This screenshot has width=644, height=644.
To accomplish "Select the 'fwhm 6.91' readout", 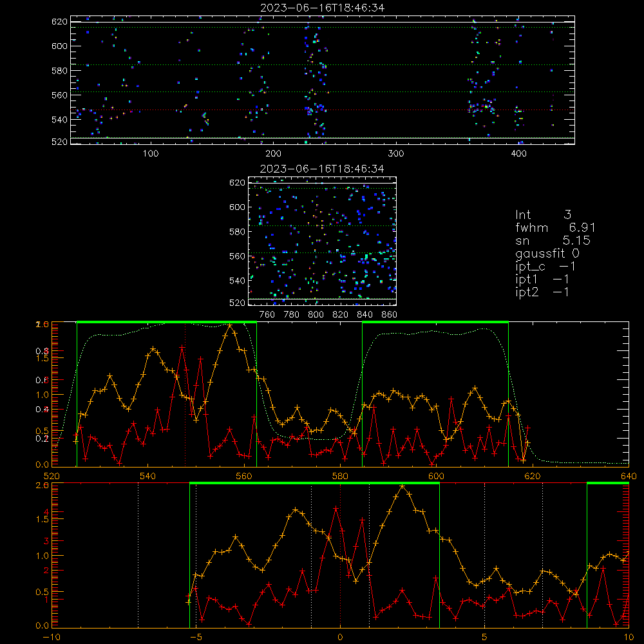I will [x=555, y=227].
